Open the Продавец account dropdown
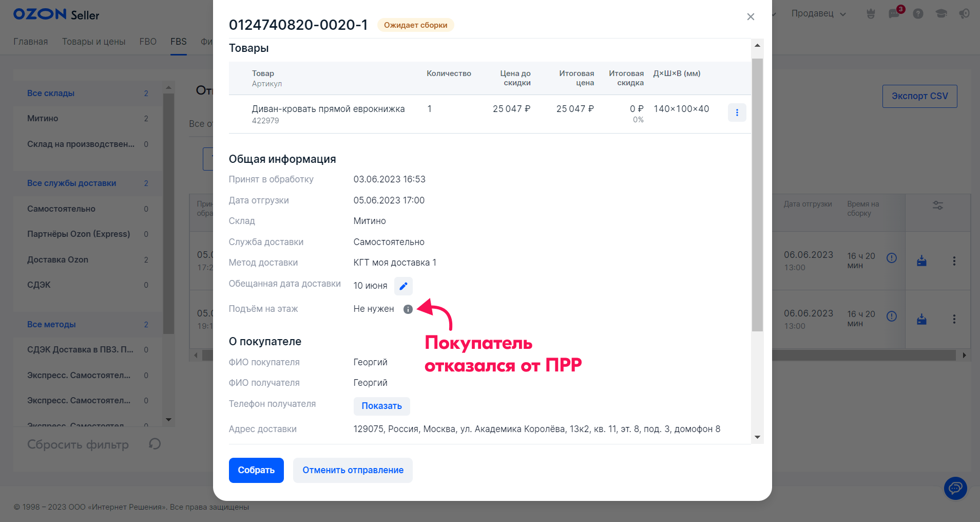This screenshot has width=980, height=522. (x=818, y=14)
